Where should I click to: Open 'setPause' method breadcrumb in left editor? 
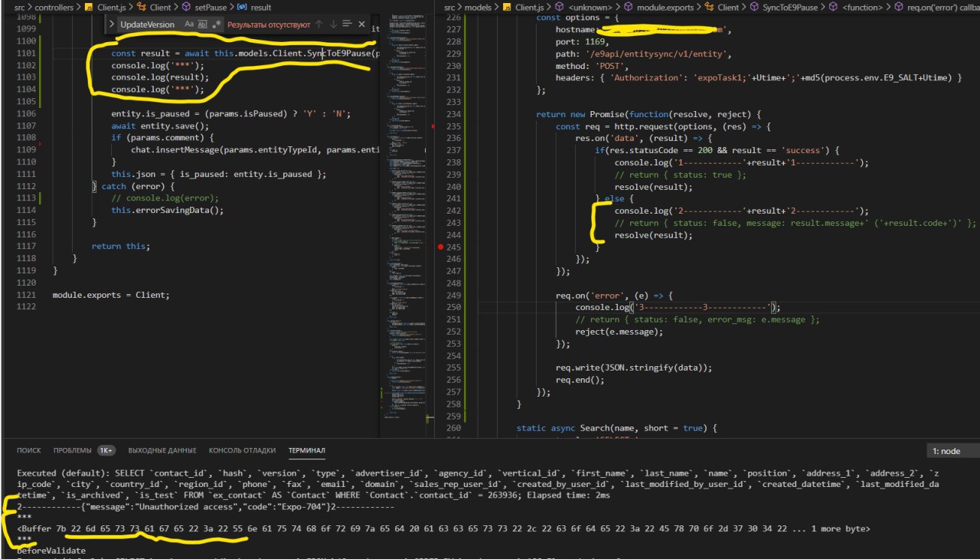tap(211, 7)
